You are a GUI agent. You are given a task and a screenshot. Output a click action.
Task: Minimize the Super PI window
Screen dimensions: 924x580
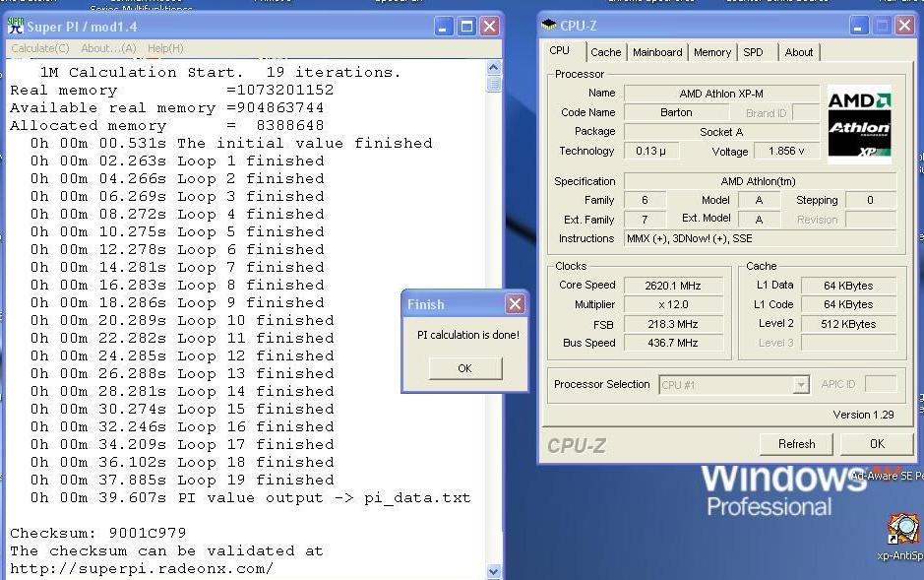(444, 27)
